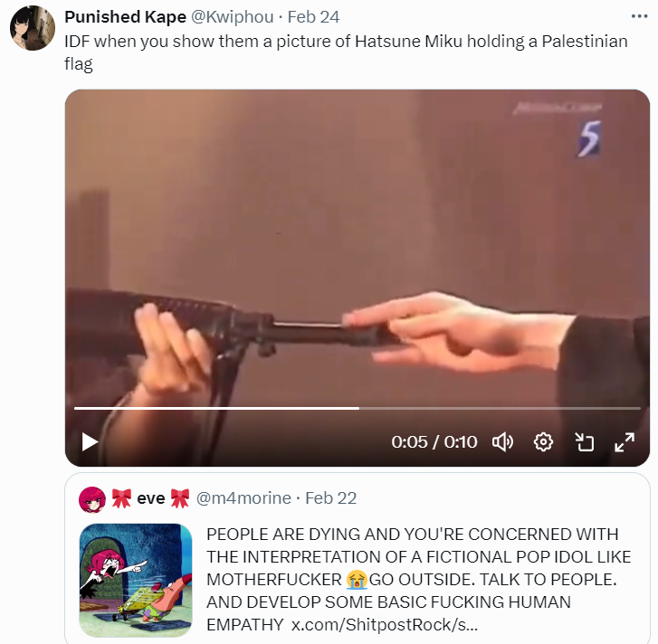Open the tweet's more options menu
658x644 pixels.
click(x=638, y=18)
